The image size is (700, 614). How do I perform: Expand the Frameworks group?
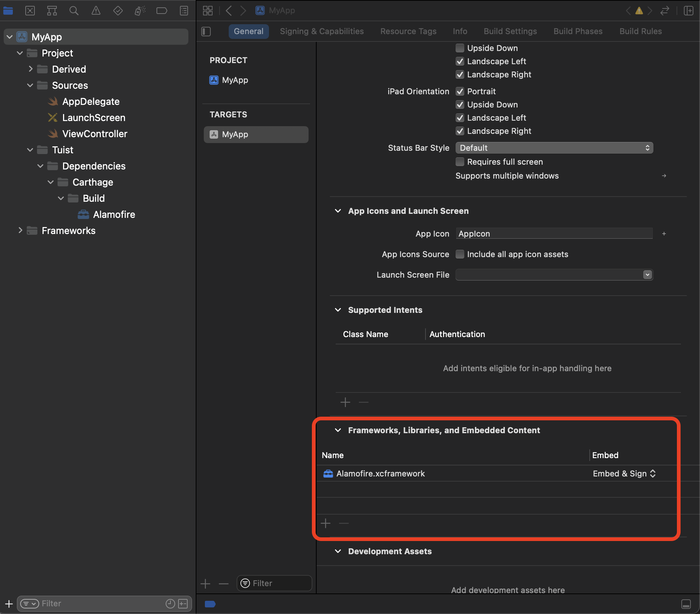point(20,230)
